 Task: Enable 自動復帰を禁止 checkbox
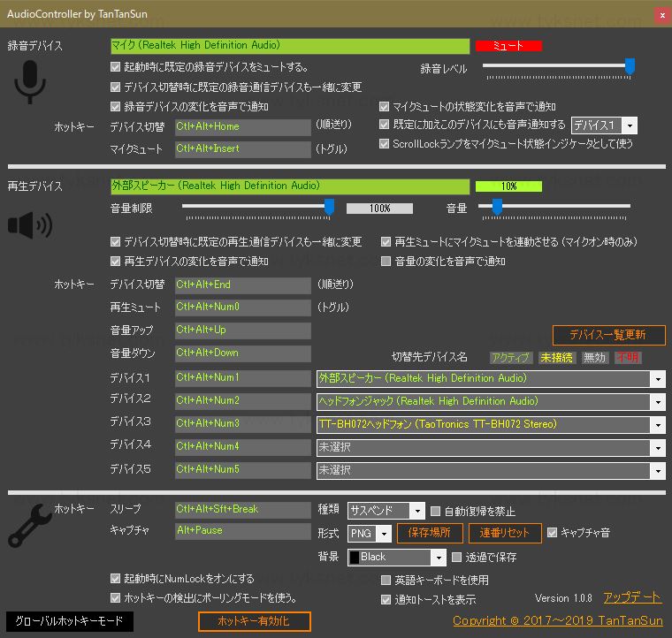click(435, 511)
